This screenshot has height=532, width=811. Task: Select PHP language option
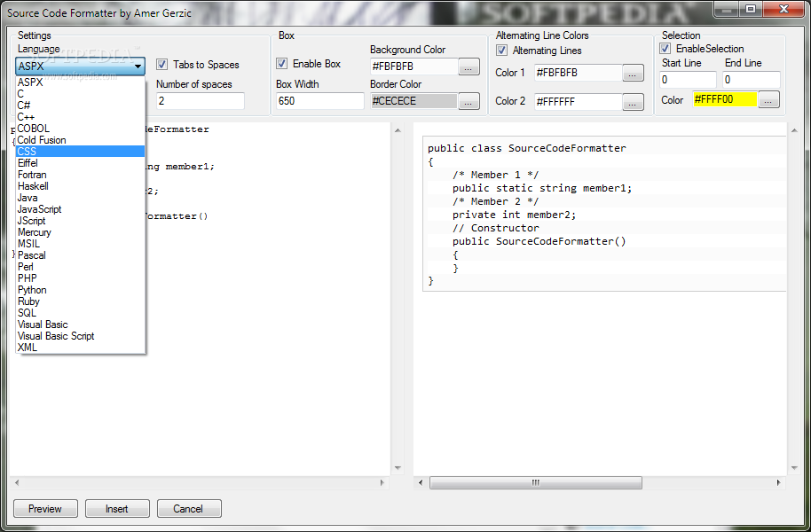click(x=80, y=278)
